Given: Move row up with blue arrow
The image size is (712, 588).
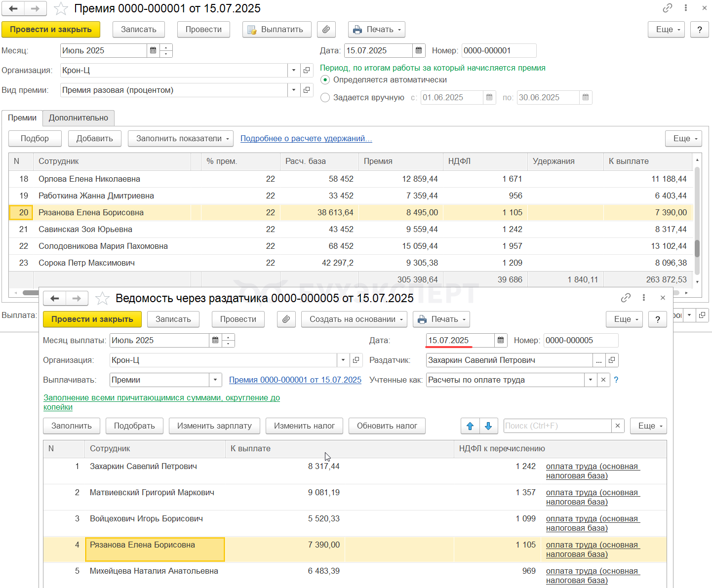Looking at the screenshot, I should pyautogui.click(x=470, y=426).
